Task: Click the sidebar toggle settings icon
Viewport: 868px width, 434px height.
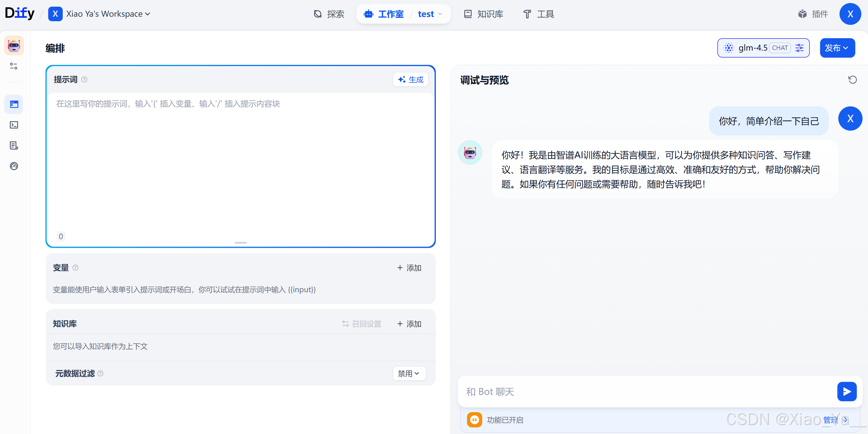Action: 14,66
